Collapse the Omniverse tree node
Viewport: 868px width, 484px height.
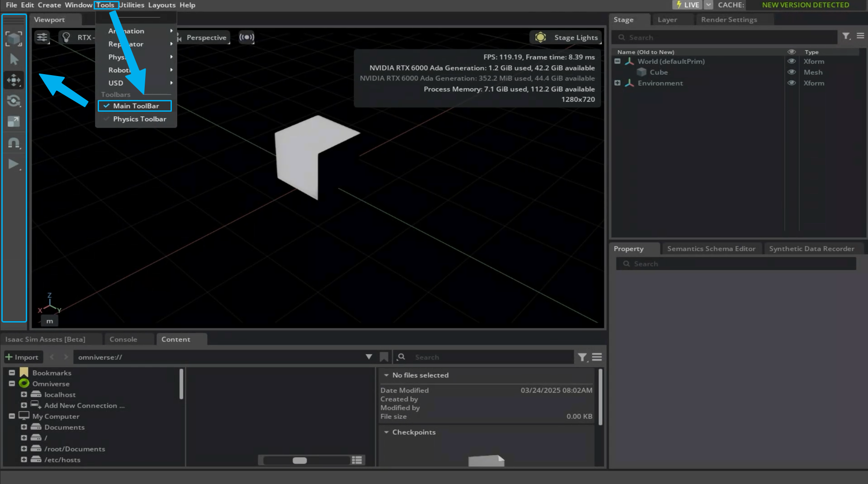click(x=12, y=384)
